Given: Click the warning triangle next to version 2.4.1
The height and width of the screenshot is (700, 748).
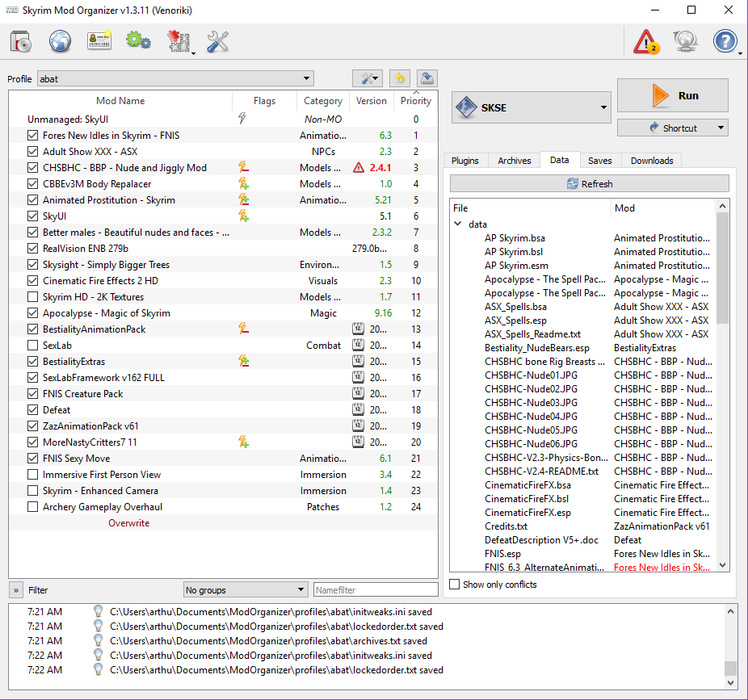Looking at the screenshot, I should 359,167.
